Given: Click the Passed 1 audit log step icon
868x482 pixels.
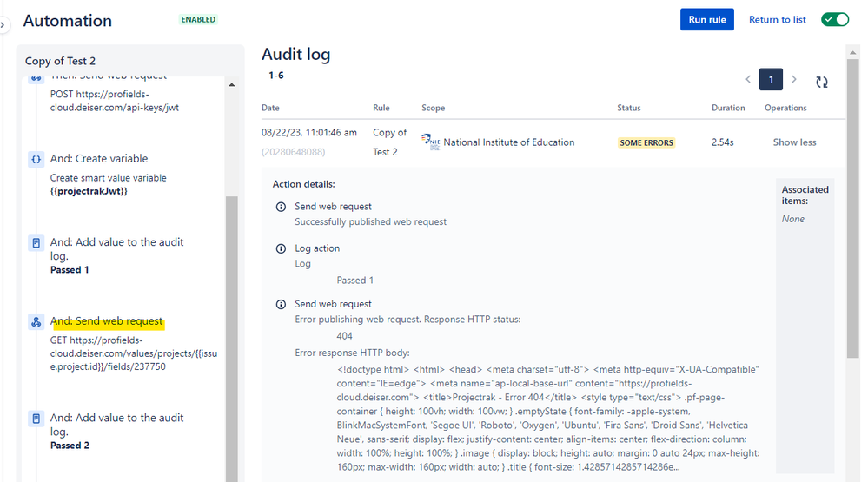Looking at the screenshot, I should pos(36,243).
